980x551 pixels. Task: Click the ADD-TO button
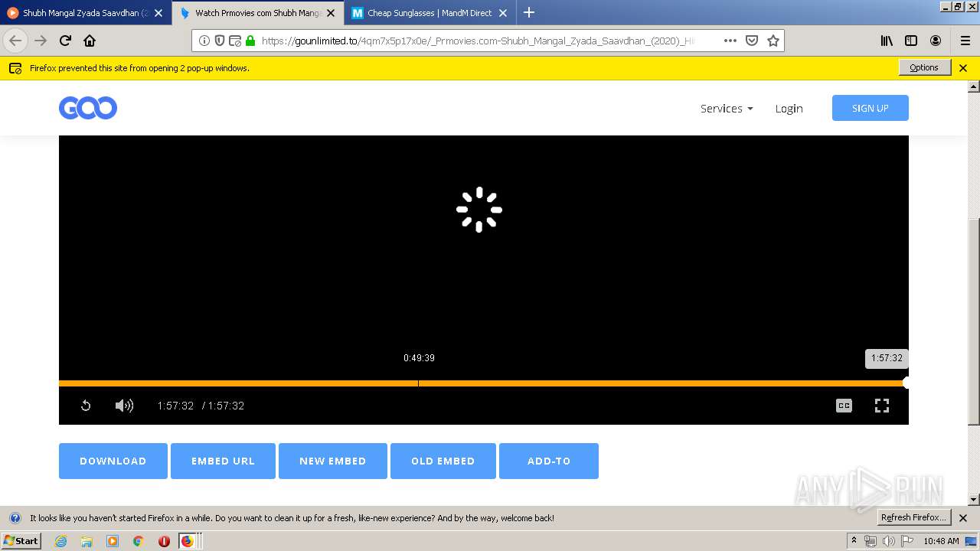click(x=549, y=461)
